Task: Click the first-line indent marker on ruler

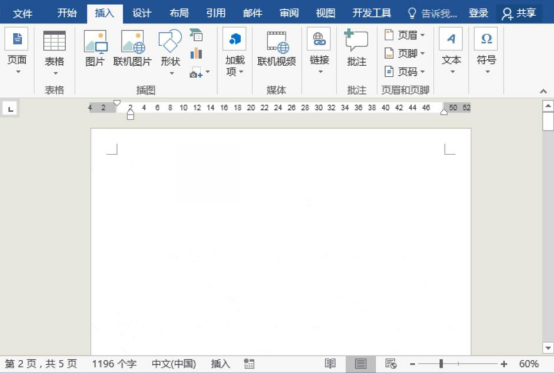Action: [117, 103]
